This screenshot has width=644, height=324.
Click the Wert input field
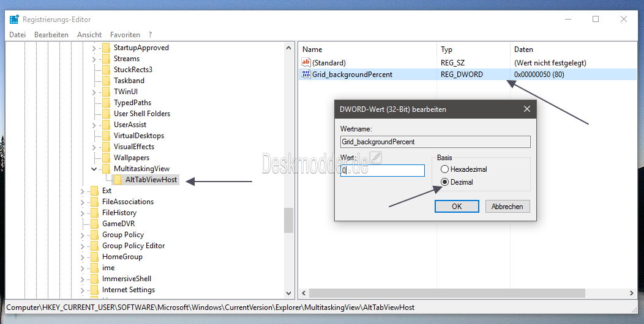tap(383, 171)
